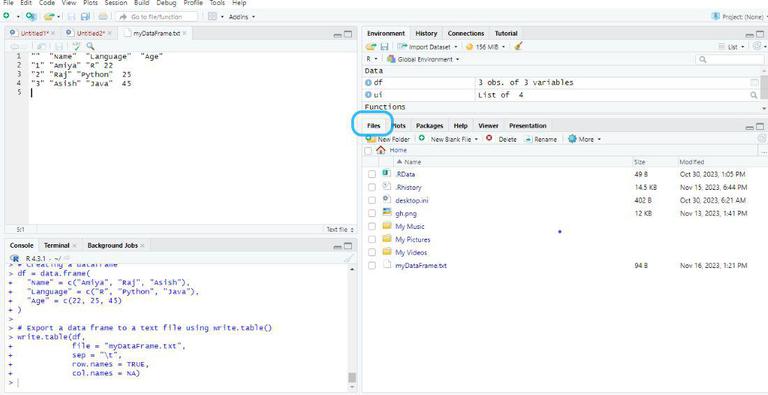
Task: Check the gh.png checkbox
Action: tap(372, 213)
